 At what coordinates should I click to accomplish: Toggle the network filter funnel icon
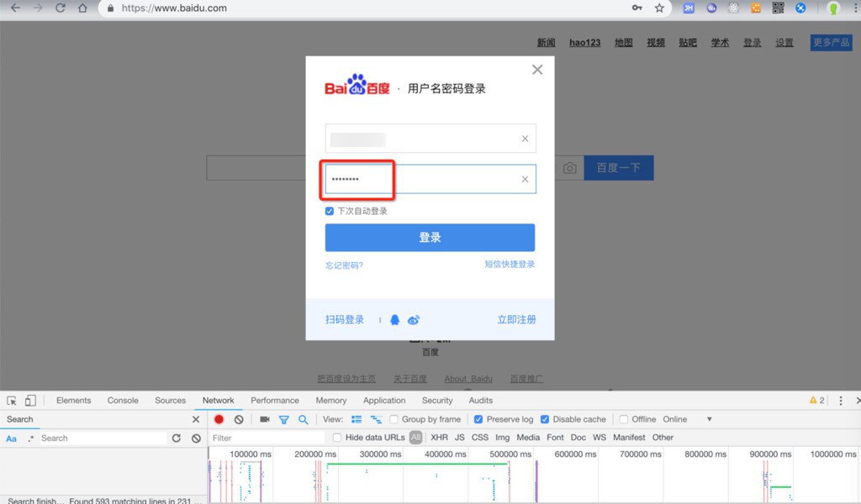pos(284,419)
